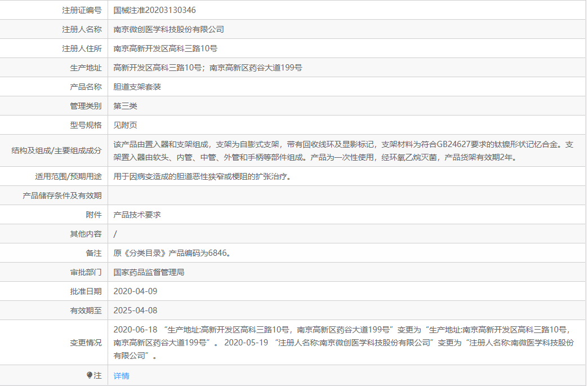
Task: Click the 管理类别 label
Action: point(86,106)
